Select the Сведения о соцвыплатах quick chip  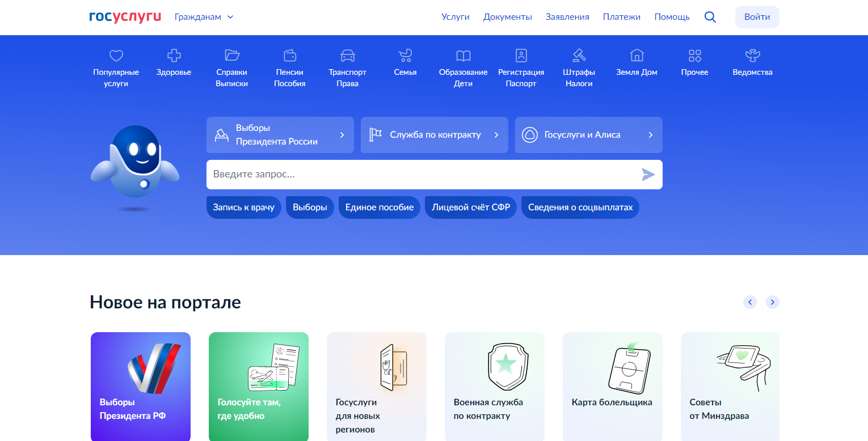click(580, 207)
